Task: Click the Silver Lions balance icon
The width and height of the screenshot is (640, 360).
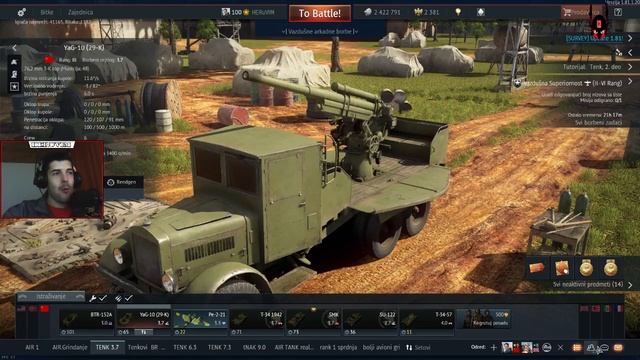Action: click(x=368, y=12)
